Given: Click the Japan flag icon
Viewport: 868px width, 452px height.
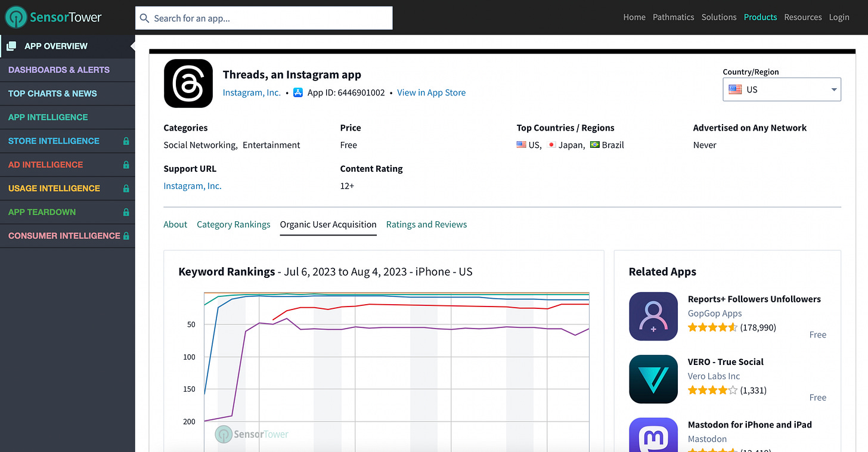Looking at the screenshot, I should [x=551, y=145].
